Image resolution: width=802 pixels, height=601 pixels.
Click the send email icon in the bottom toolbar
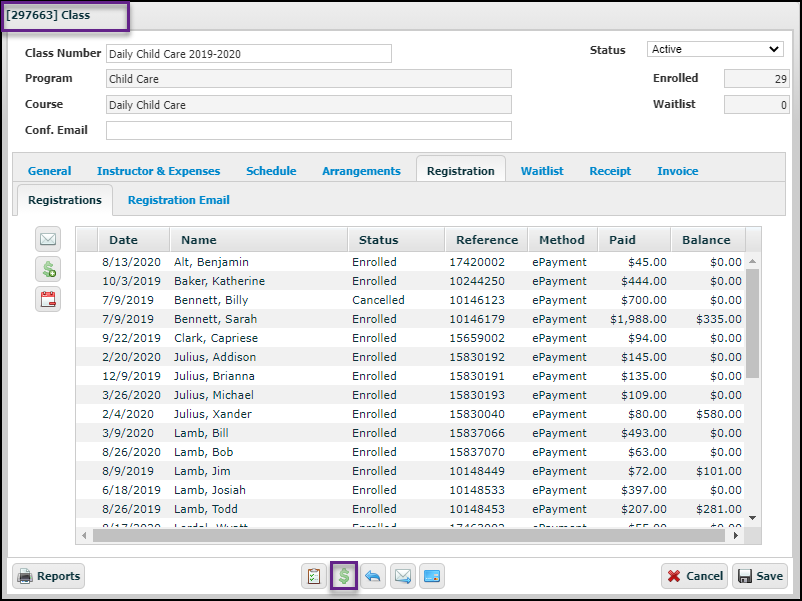tap(403, 576)
